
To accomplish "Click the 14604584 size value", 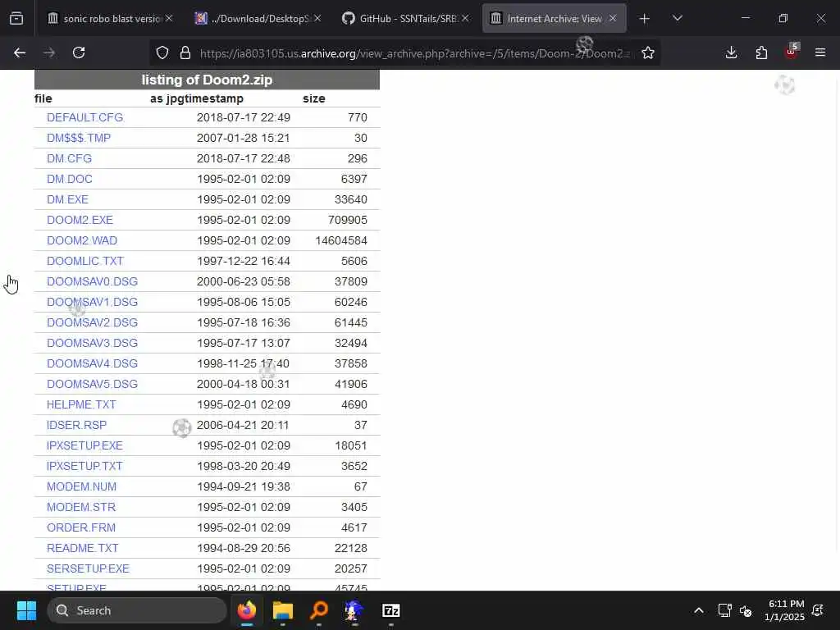I will [341, 240].
